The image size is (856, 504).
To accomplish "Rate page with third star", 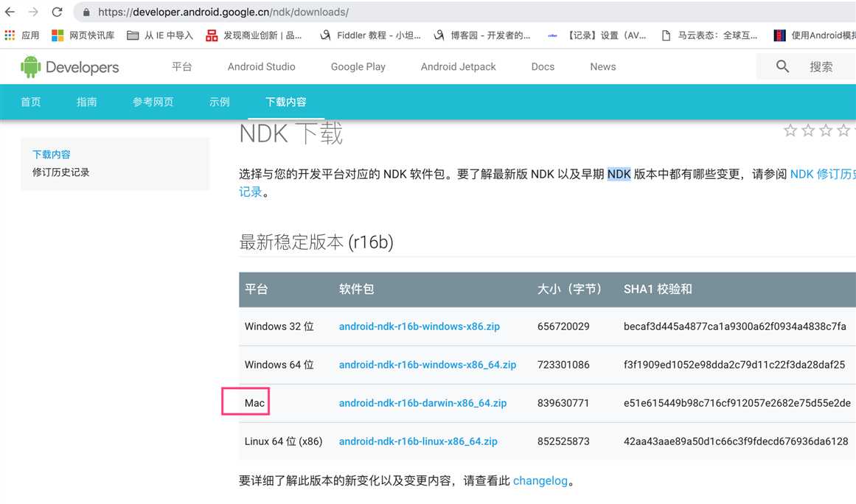I will [x=826, y=130].
